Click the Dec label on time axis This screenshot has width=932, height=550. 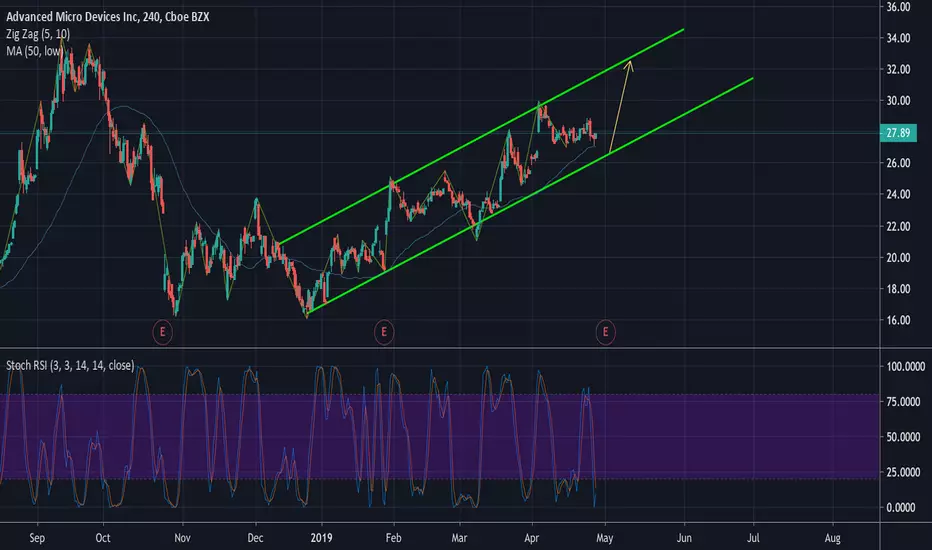point(255,538)
